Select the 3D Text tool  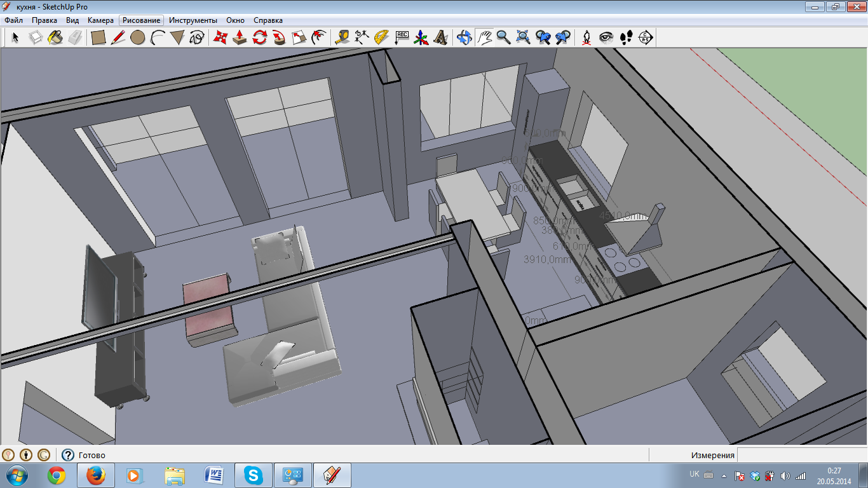[x=440, y=37]
